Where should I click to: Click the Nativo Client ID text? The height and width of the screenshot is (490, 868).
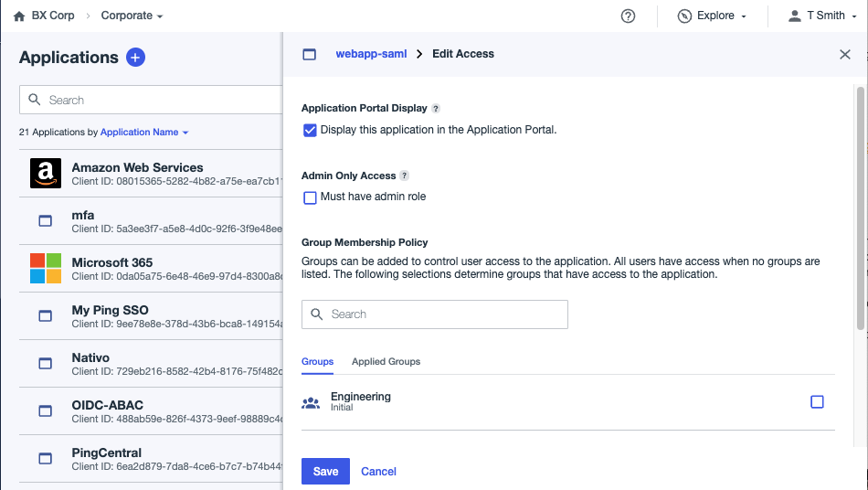click(x=177, y=371)
